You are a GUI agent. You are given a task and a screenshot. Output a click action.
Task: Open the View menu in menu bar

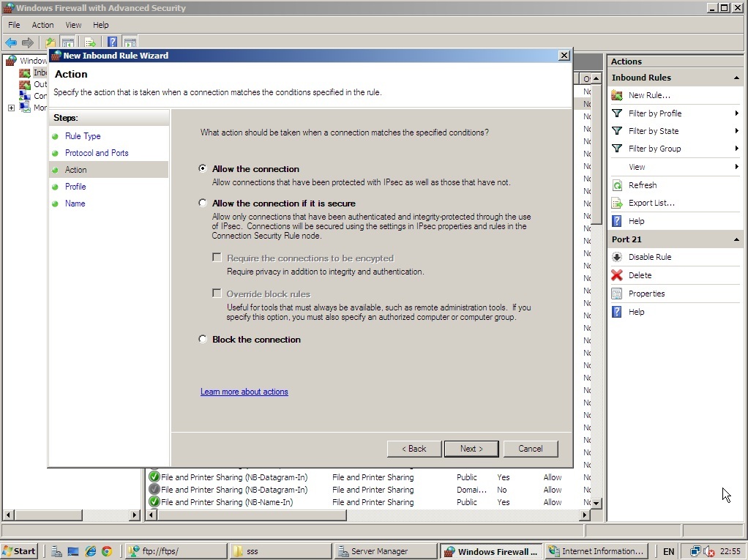(73, 25)
